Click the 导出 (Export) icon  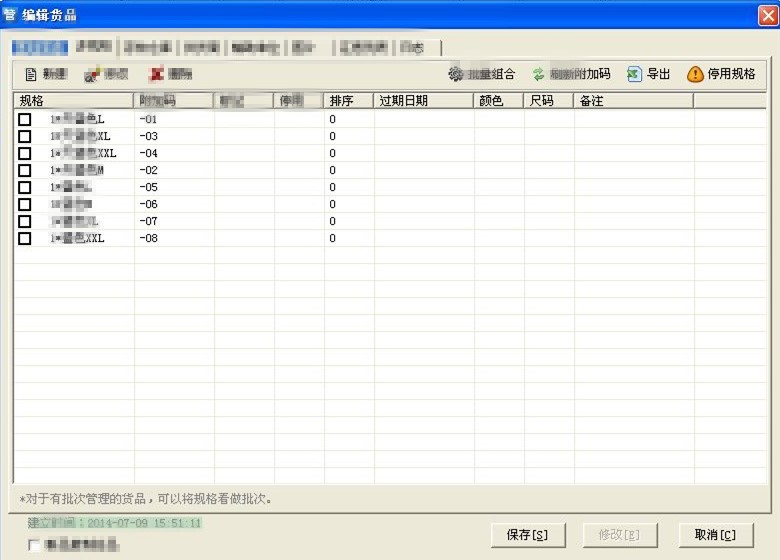click(x=634, y=75)
